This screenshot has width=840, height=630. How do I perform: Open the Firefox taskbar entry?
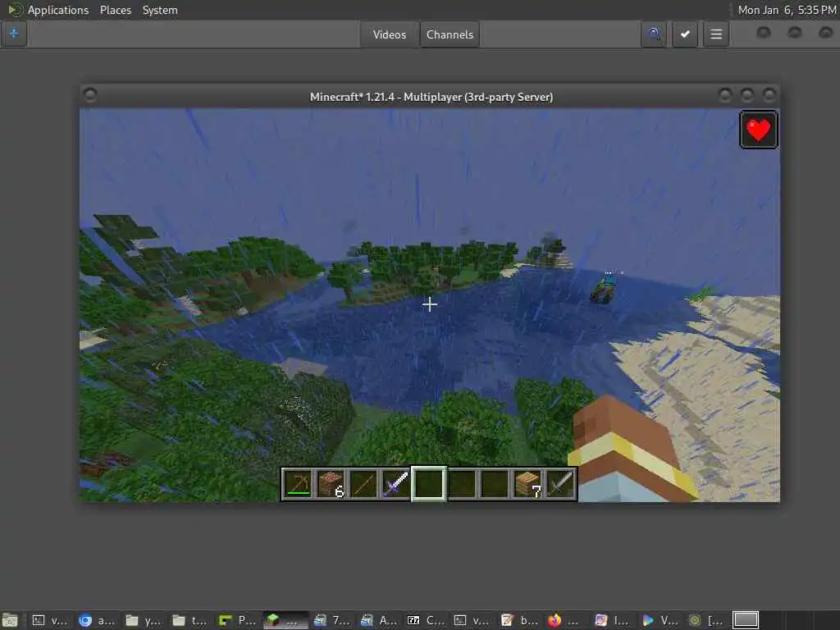(563, 620)
